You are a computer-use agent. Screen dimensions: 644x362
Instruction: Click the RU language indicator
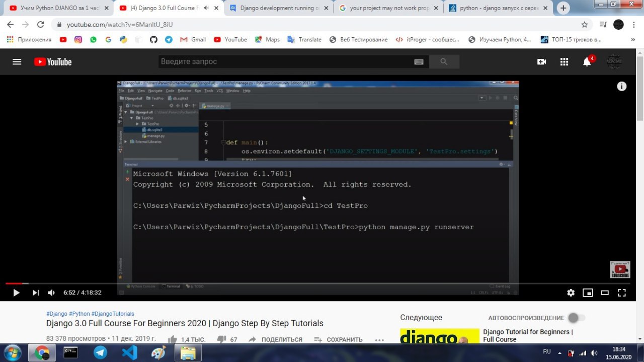547,352
